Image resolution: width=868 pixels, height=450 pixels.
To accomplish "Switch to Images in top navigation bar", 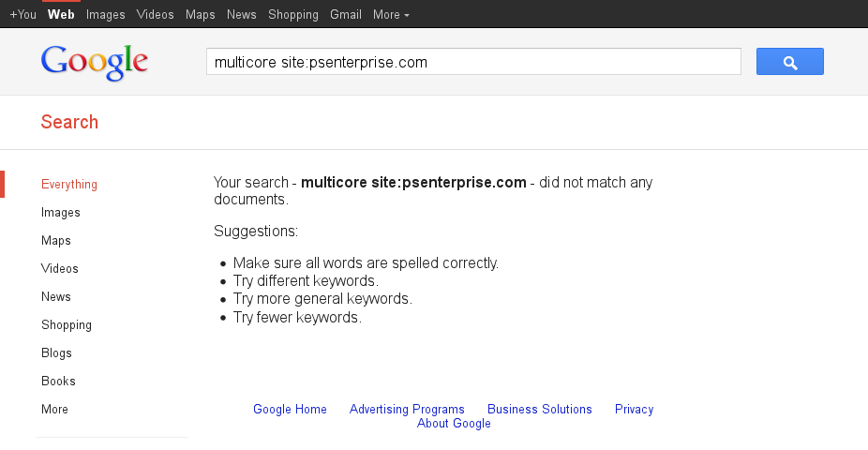I will tap(105, 15).
